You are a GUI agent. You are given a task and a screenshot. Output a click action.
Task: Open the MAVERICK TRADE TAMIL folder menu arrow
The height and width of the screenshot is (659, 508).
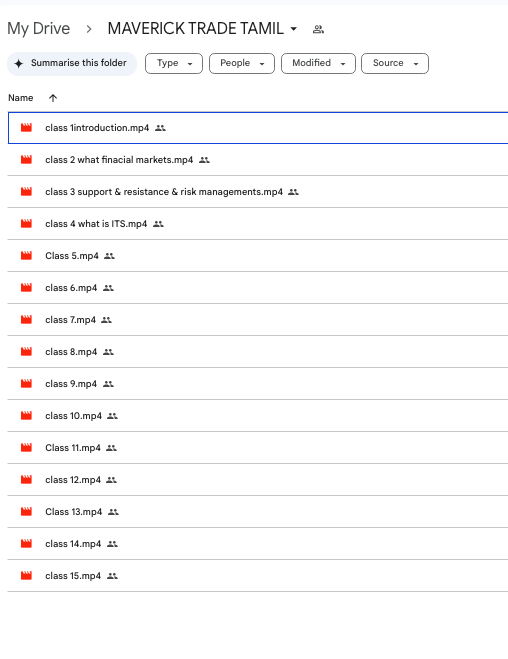[x=294, y=29]
